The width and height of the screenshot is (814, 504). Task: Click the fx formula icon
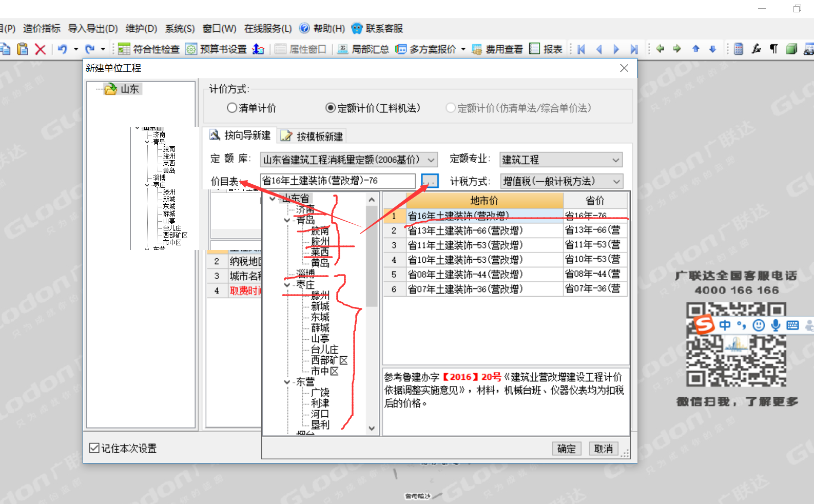point(757,49)
